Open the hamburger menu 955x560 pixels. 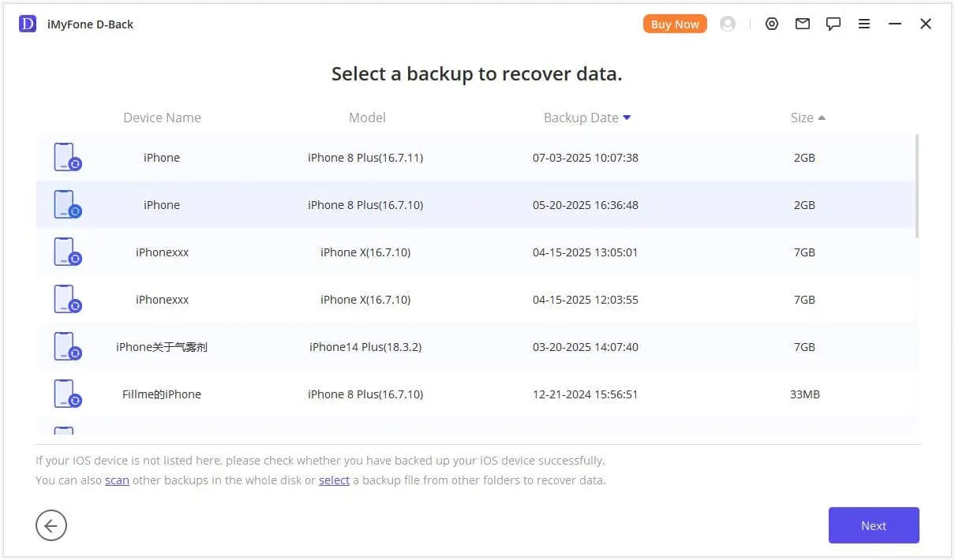point(864,24)
